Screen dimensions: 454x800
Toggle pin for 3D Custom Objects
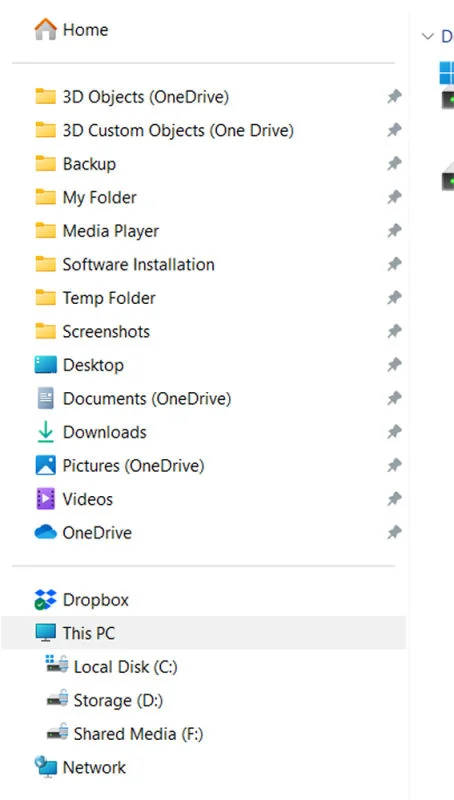pyautogui.click(x=394, y=130)
